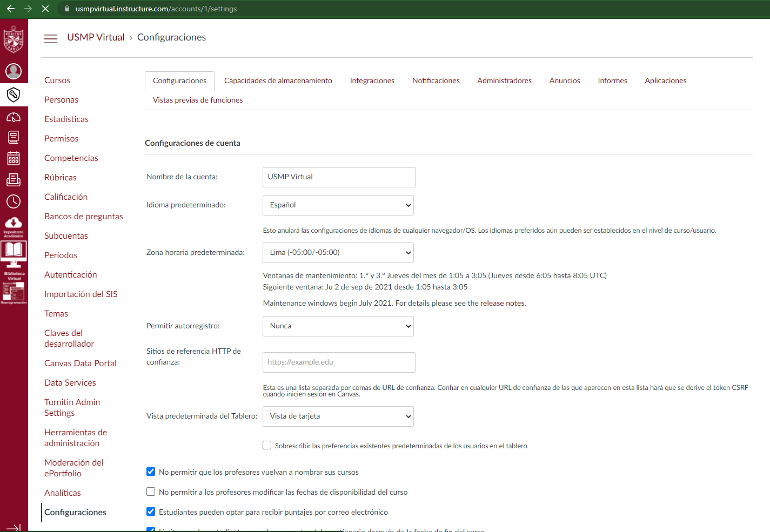Click the 'Configuraciones' breadcrumb text

point(171,37)
